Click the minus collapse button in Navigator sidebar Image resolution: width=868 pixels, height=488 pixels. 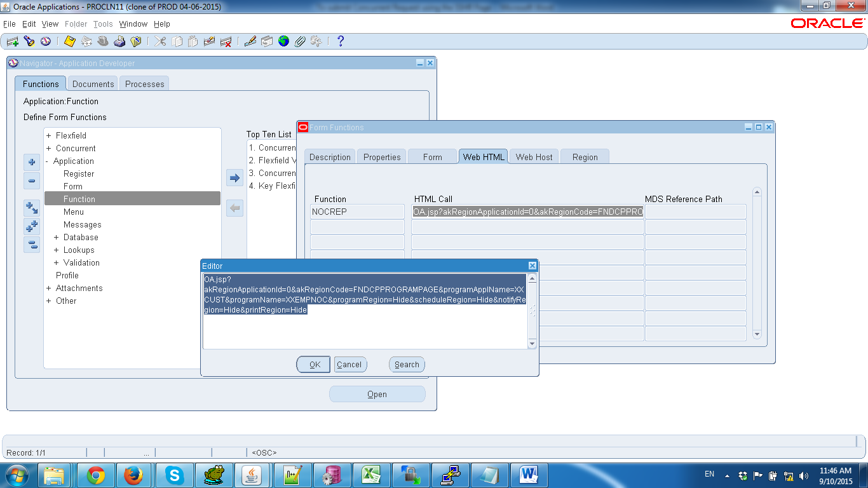(32, 180)
